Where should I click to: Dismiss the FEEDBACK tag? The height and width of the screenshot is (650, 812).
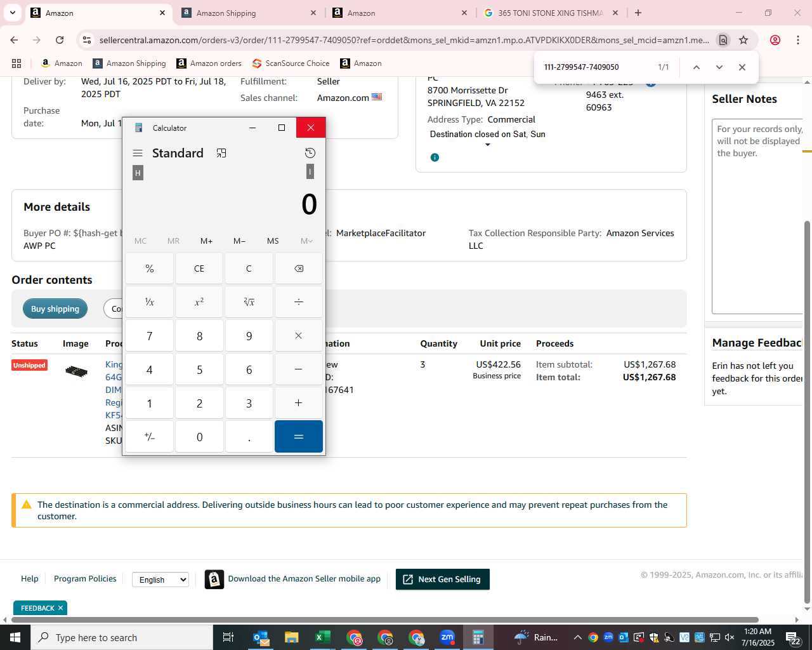tap(60, 608)
